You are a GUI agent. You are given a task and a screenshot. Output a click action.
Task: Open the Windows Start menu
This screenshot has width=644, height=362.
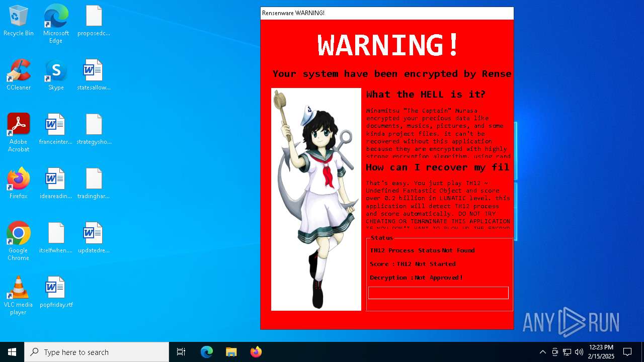point(12,352)
